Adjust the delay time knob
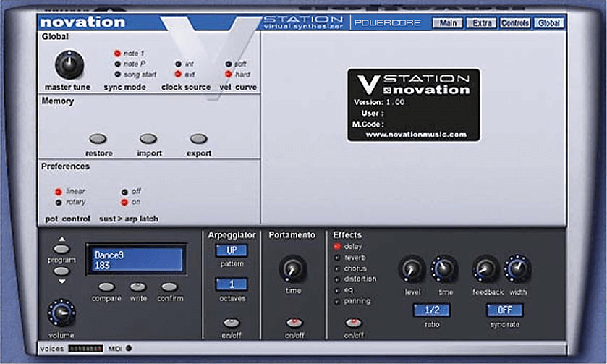Viewport: 607px width, 364px height. [444, 268]
